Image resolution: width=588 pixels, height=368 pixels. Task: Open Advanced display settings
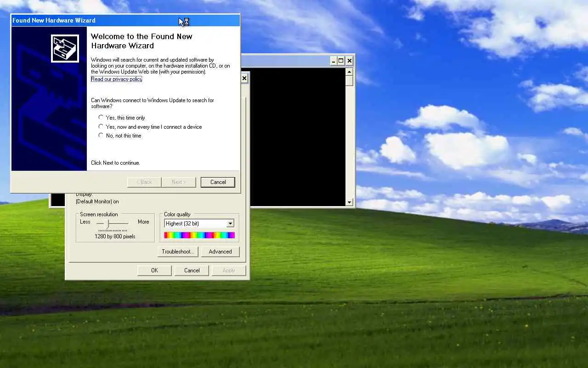click(x=220, y=252)
